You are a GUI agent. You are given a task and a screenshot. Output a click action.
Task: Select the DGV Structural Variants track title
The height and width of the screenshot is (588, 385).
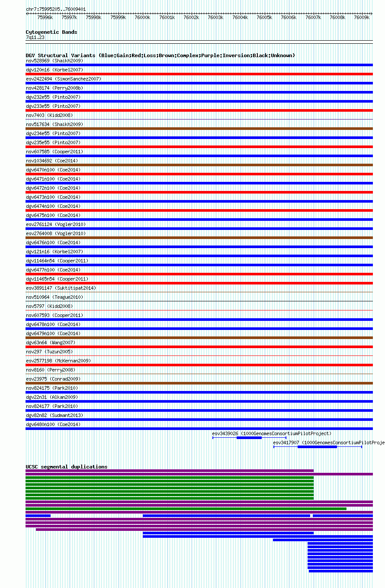[x=160, y=55]
